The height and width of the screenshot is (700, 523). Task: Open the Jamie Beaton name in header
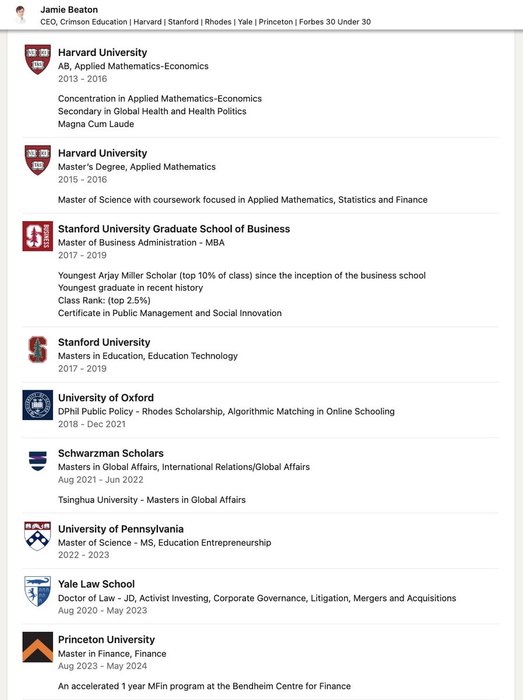(69, 9)
